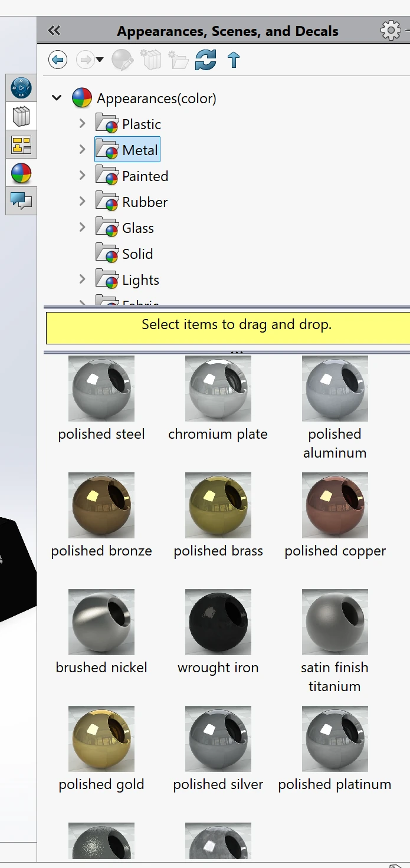
Task: Click the Forward navigation arrow
Action: [x=86, y=60]
